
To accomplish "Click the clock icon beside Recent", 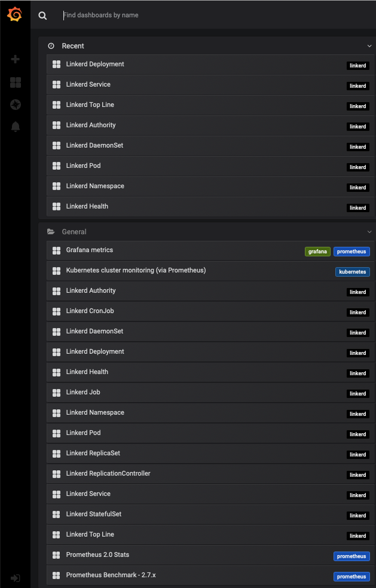I will point(51,46).
